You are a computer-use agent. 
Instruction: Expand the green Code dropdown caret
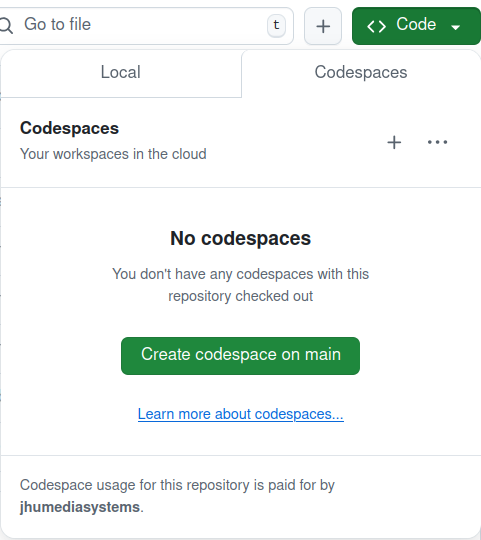coord(456,27)
